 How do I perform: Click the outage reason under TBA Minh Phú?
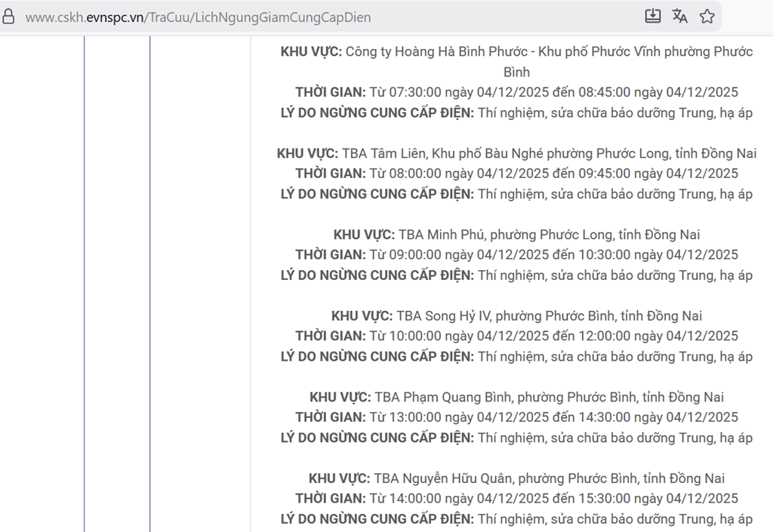click(x=516, y=275)
